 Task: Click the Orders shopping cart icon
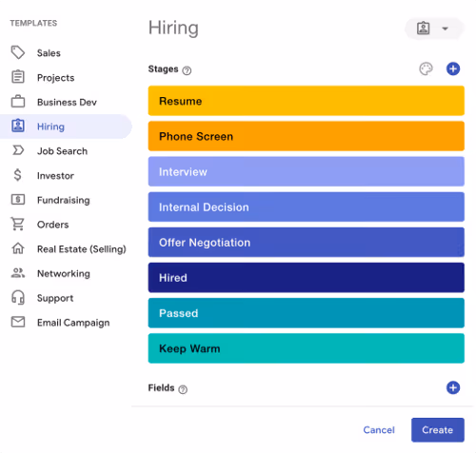point(18,224)
